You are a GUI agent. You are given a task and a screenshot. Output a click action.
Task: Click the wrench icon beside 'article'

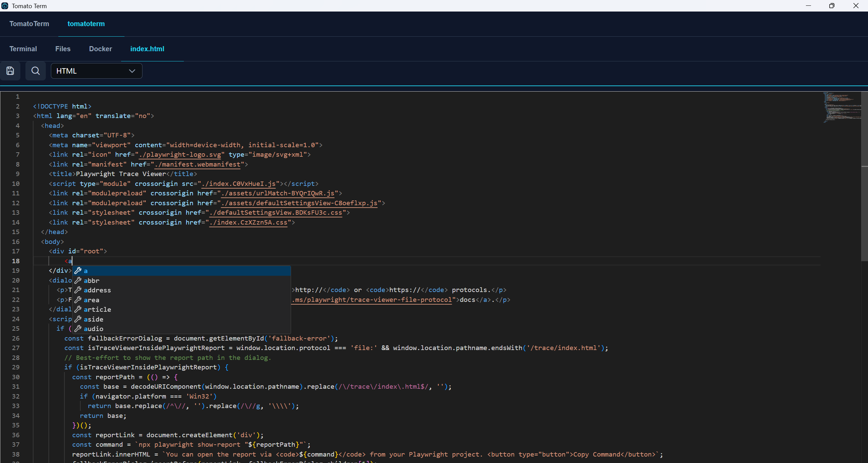(x=78, y=309)
